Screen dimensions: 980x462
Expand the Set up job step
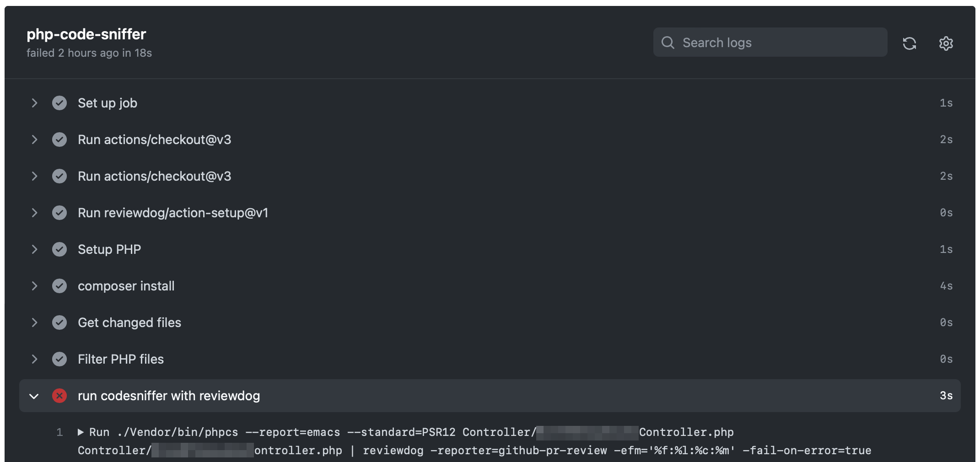[x=35, y=103]
